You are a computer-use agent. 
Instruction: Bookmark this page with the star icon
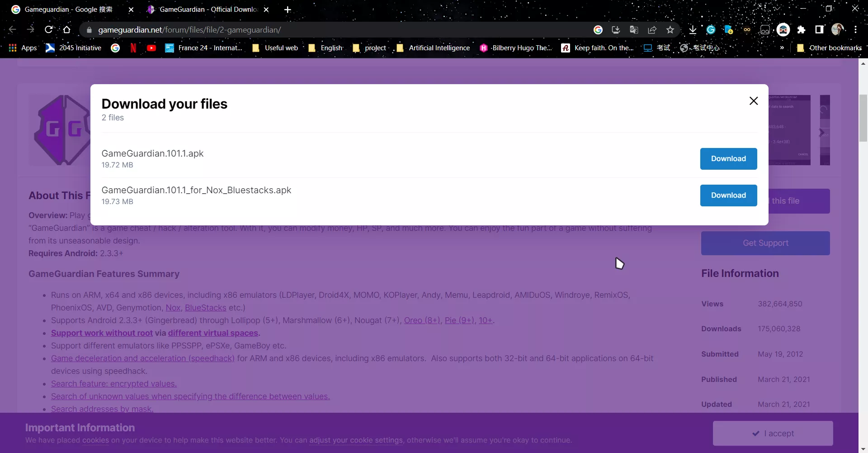(x=670, y=30)
